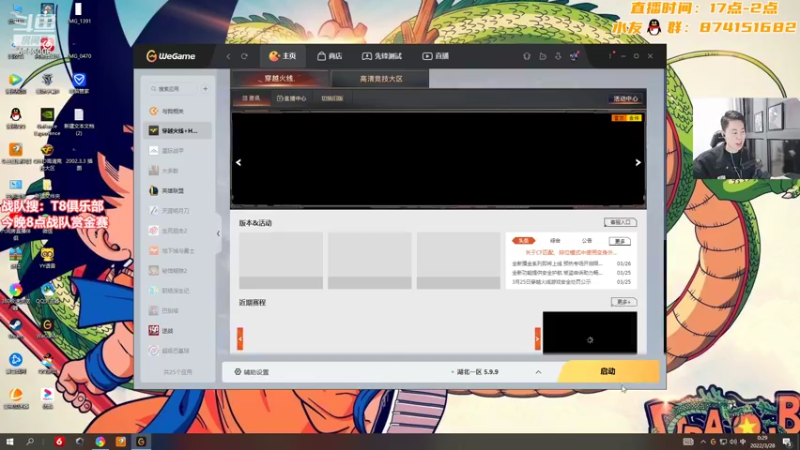Add an app with the plus button
The image size is (800, 450).
pos(205,89)
